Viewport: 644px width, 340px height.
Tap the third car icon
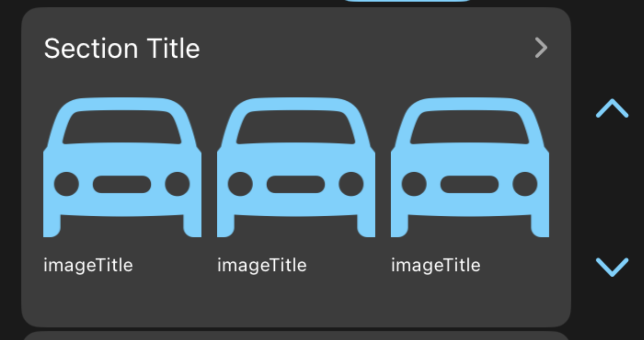click(470, 167)
